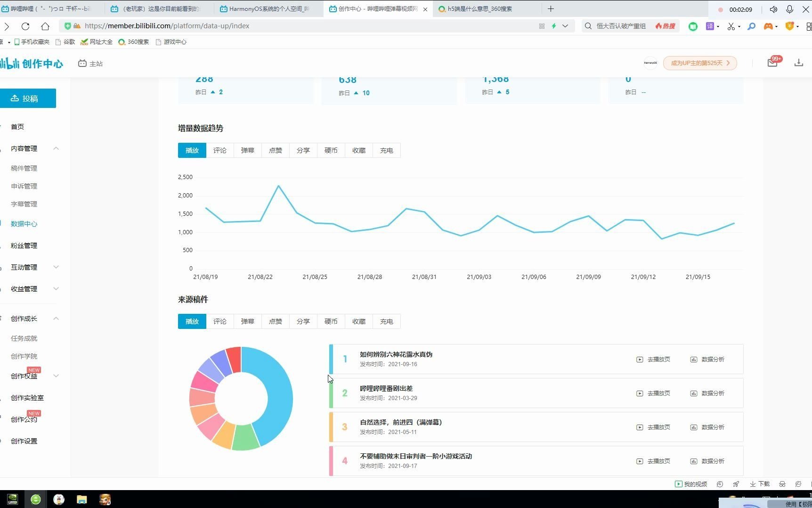This screenshot has width=812, height=508.
Task: Open 任务成就 in sidebar
Action: tap(24, 338)
